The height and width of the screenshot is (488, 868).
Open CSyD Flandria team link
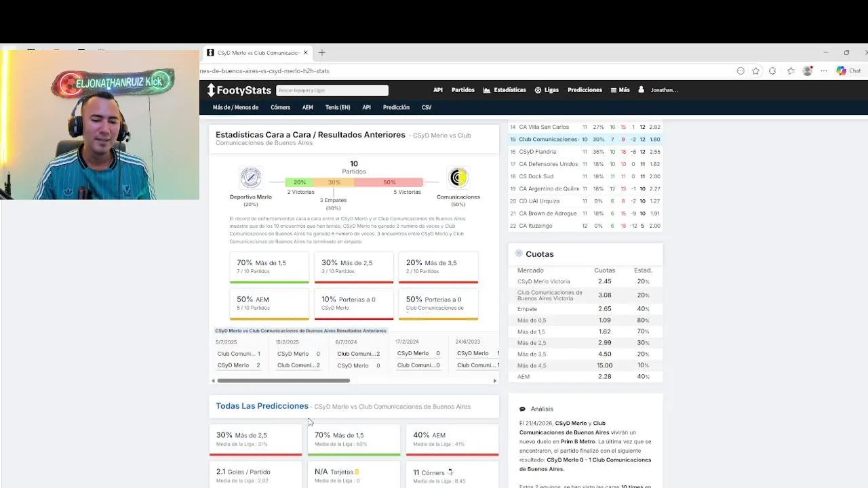coord(537,152)
